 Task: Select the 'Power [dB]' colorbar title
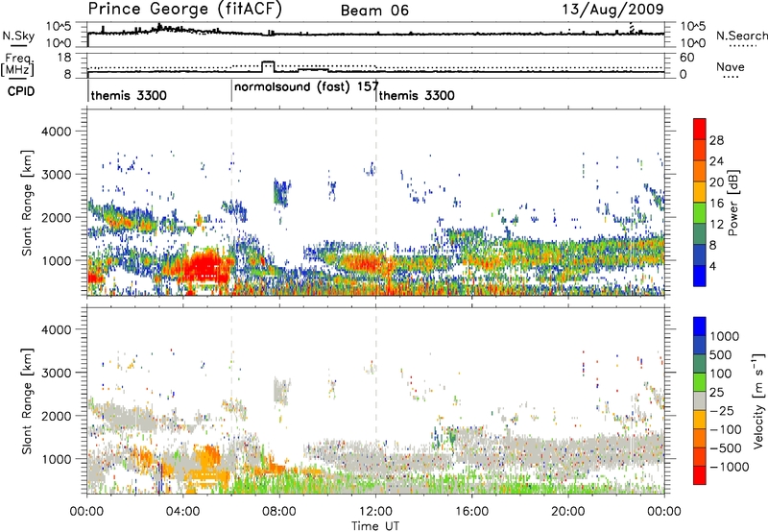coord(732,203)
